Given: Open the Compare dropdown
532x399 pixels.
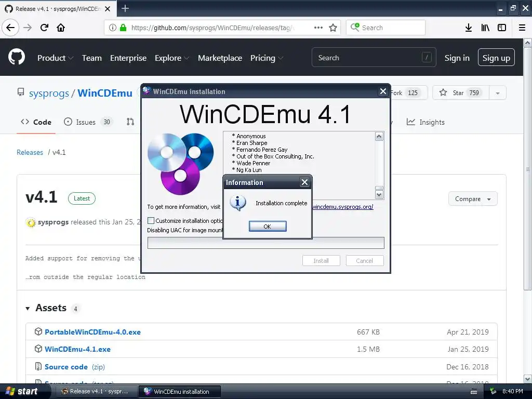Looking at the screenshot, I should coord(473,199).
